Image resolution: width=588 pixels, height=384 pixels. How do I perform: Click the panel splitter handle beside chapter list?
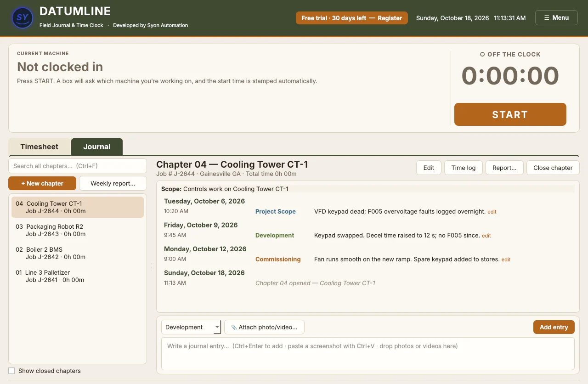pyautogui.click(x=152, y=267)
